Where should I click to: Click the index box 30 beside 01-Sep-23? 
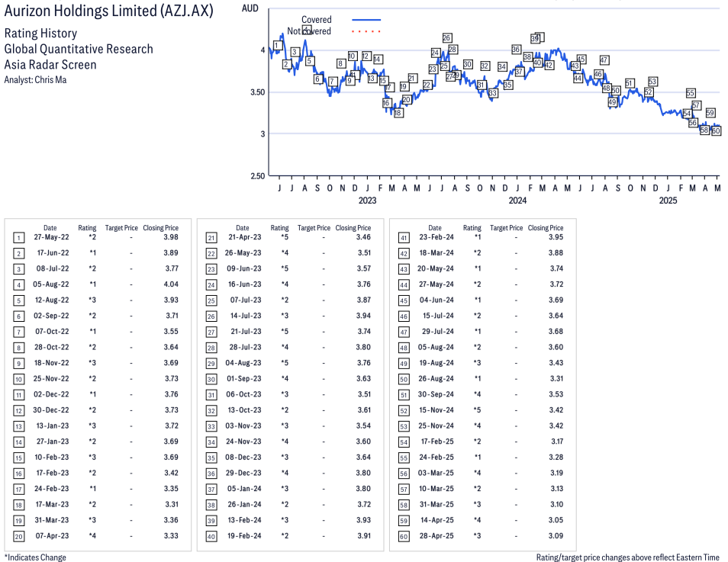point(211,379)
